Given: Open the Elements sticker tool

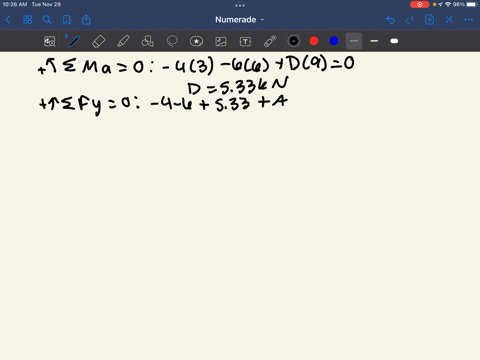Looking at the screenshot, I should pyautogui.click(x=196, y=41).
